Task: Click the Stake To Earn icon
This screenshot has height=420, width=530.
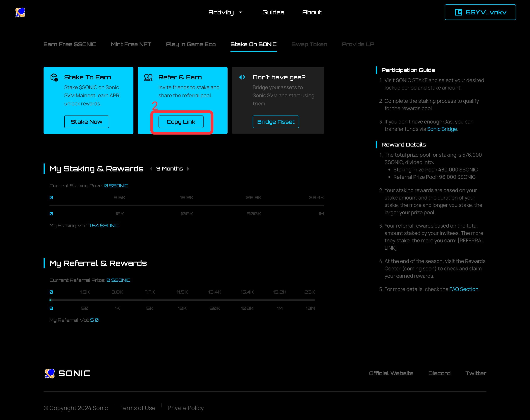Action: point(54,78)
